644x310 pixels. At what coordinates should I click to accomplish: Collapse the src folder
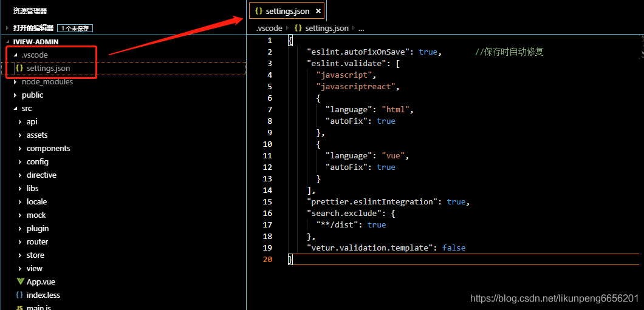(x=16, y=109)
